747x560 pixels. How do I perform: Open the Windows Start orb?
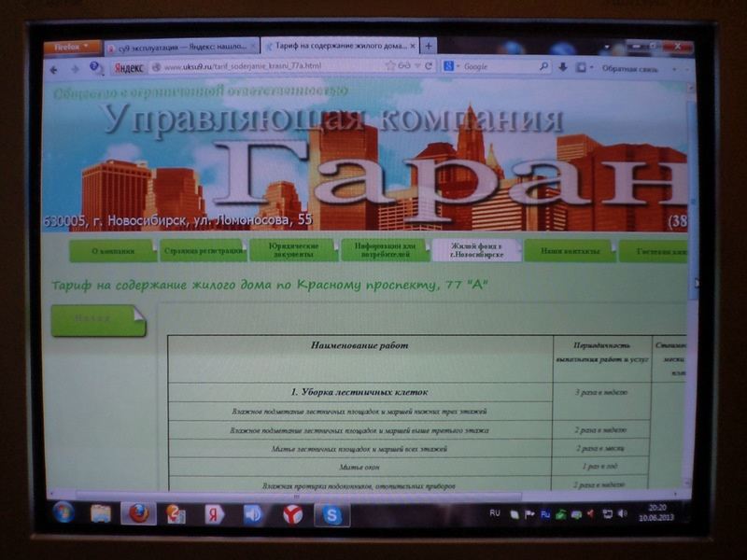63,513
